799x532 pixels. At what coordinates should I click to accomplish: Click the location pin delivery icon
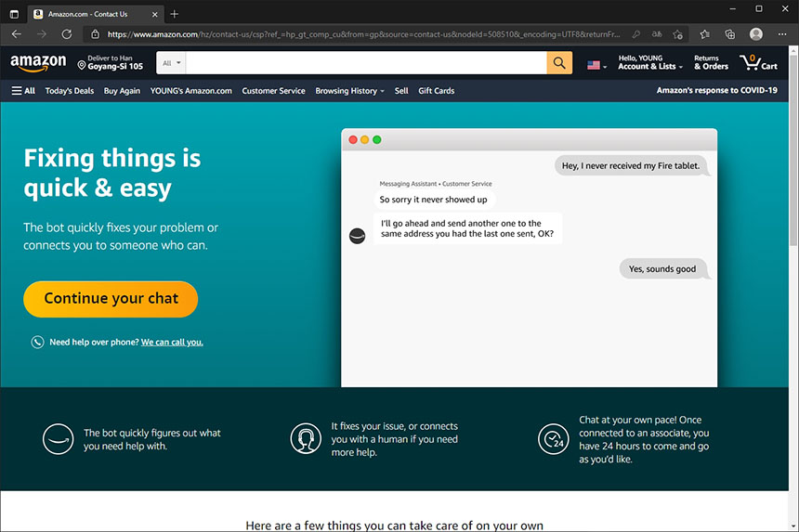click(x=81, y=65)
